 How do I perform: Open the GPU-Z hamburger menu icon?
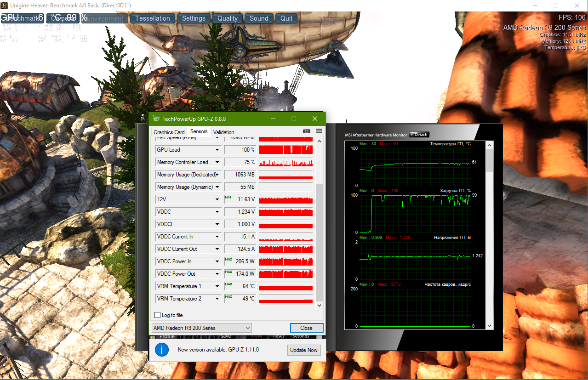pos(319,131)
